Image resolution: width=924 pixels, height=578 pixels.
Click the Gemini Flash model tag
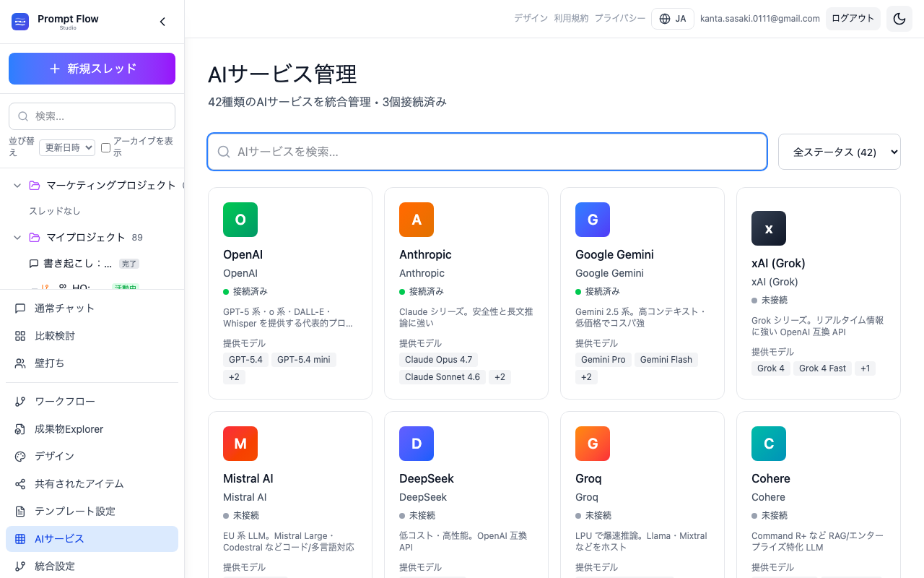point(666,360)
